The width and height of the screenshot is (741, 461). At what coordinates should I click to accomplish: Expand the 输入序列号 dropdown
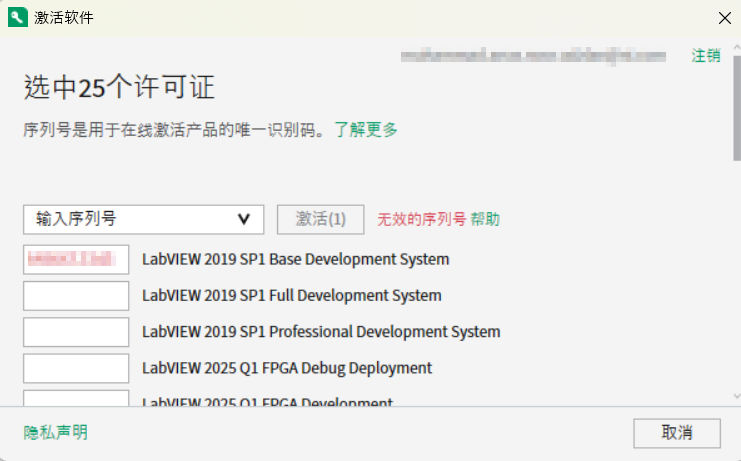[143, 219]
